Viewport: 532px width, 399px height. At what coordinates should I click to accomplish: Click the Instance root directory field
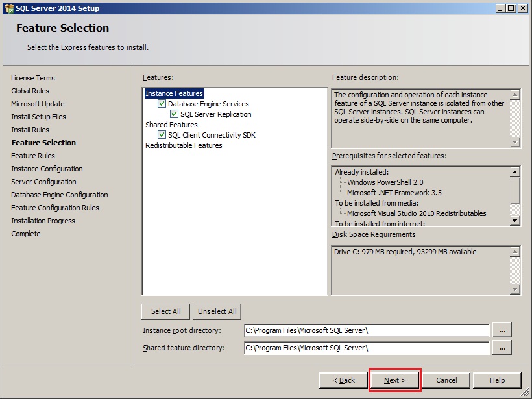(367, 330)
